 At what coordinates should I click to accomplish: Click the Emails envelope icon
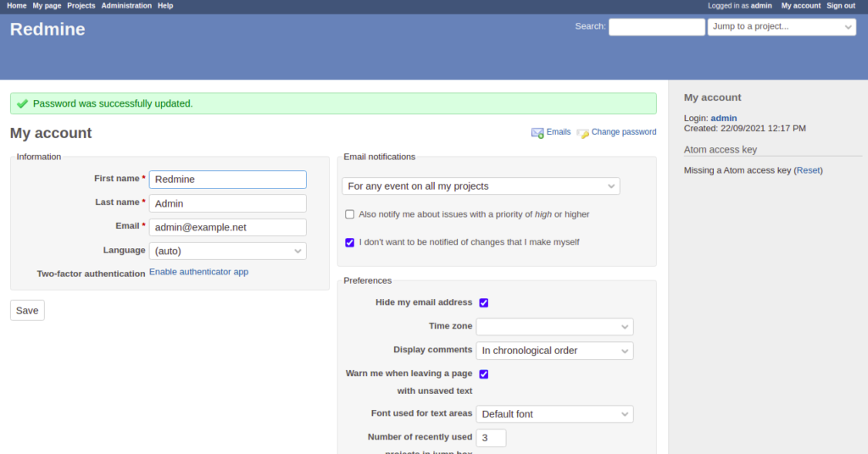point(537,133)
